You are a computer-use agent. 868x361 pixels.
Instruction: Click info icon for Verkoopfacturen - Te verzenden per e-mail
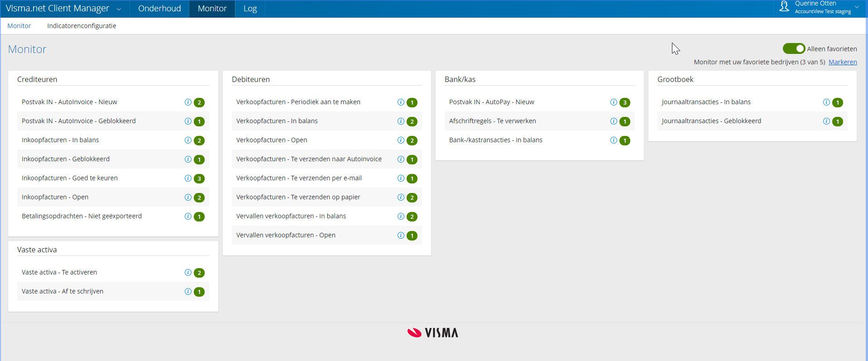[401, 178]
